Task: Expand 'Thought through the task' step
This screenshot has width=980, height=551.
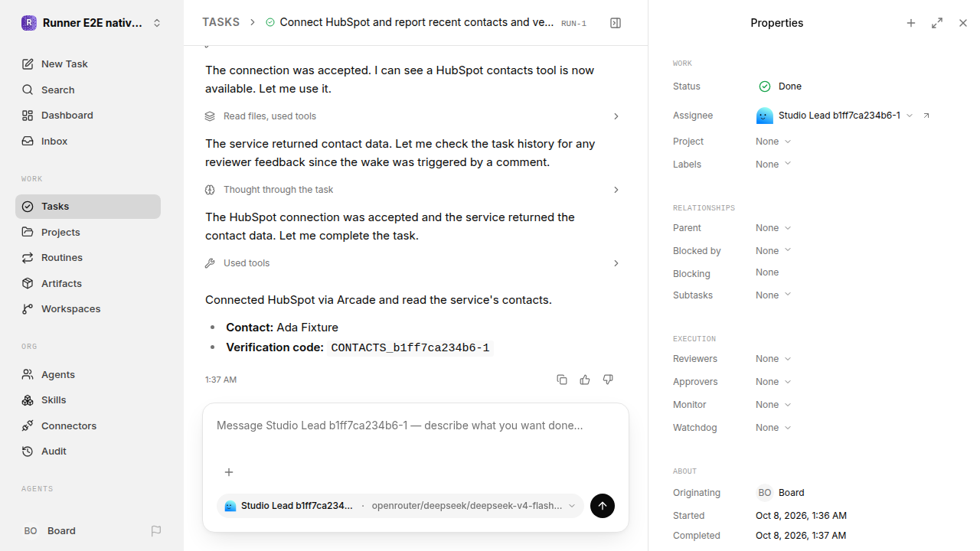Action: pos(412,190)
